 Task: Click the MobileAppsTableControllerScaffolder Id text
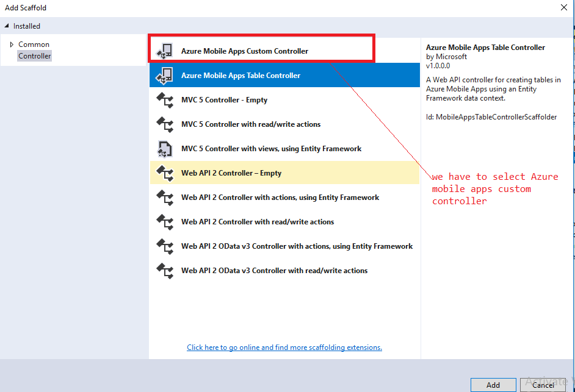[491, 117]
